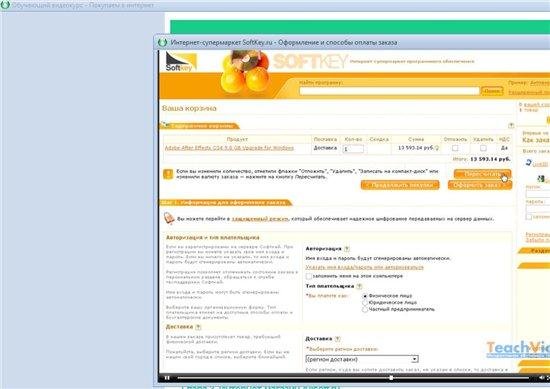
Task: Click the help icon next to the left 'Доставка' heading
Action: [198, 327]
